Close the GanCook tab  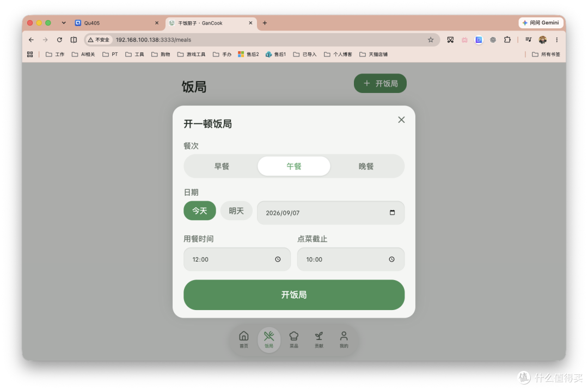click(x=250, y=23)
